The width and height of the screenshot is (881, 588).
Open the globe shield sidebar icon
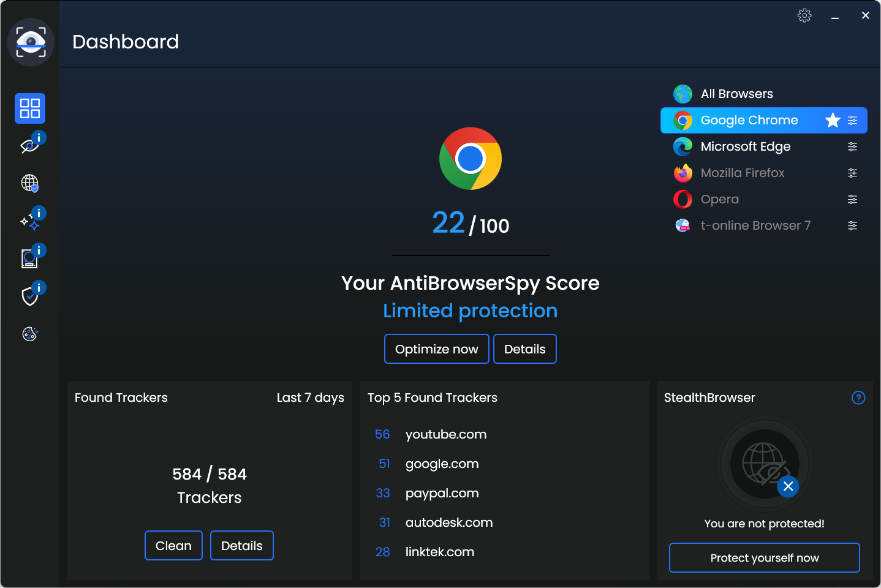click(x=30, y=183)
